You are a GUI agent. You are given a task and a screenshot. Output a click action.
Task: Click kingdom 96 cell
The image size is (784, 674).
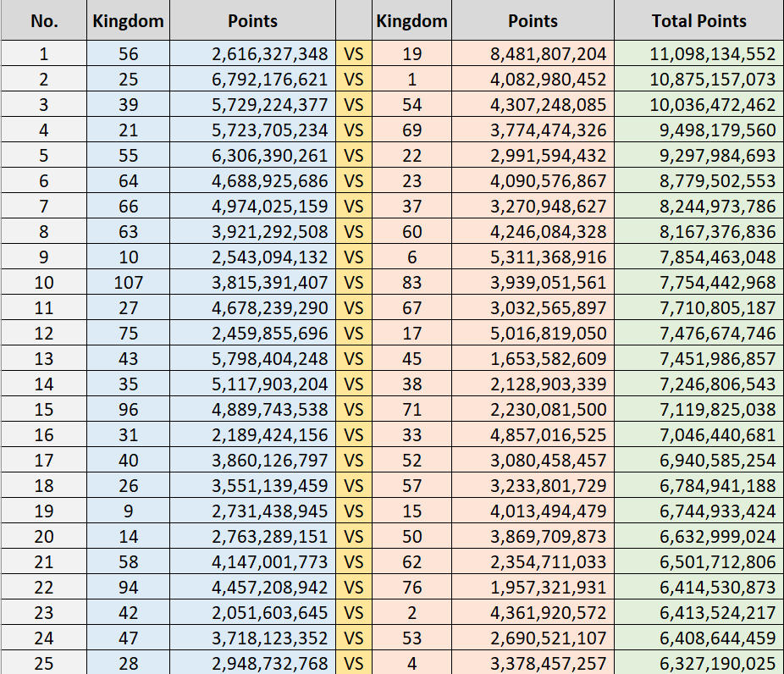[129, 411]
